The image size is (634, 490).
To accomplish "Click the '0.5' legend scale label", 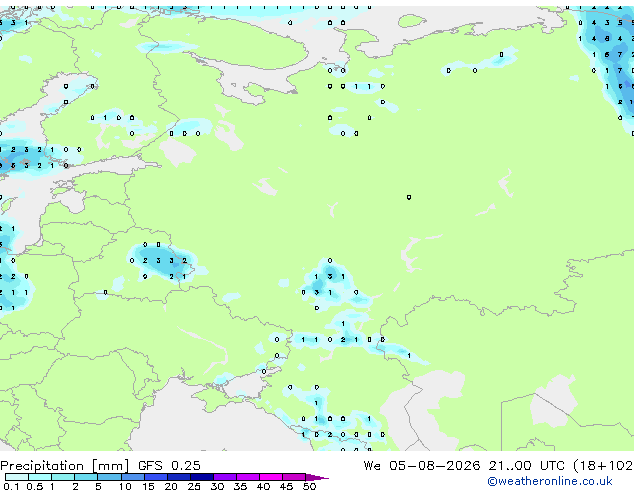I will [35, 486].
